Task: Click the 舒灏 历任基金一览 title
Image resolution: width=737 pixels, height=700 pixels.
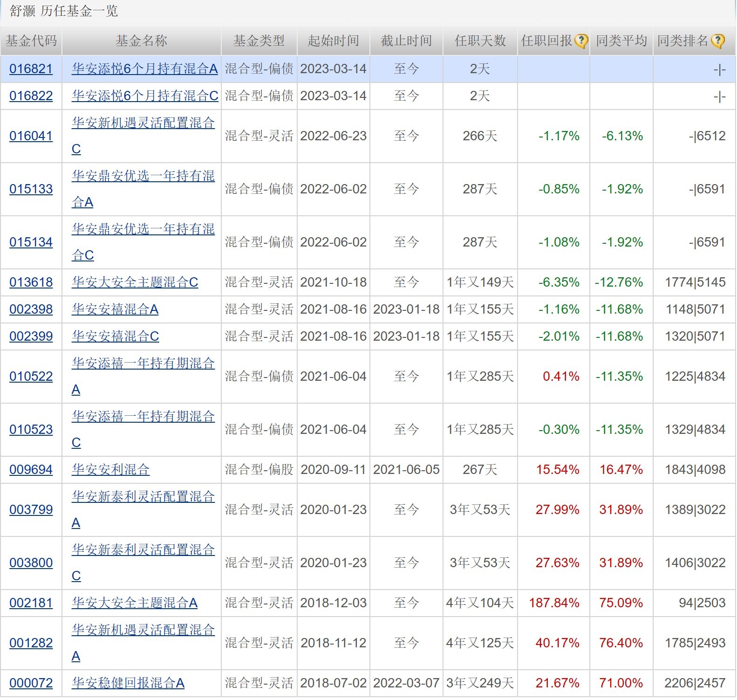Action: point(64,11)
